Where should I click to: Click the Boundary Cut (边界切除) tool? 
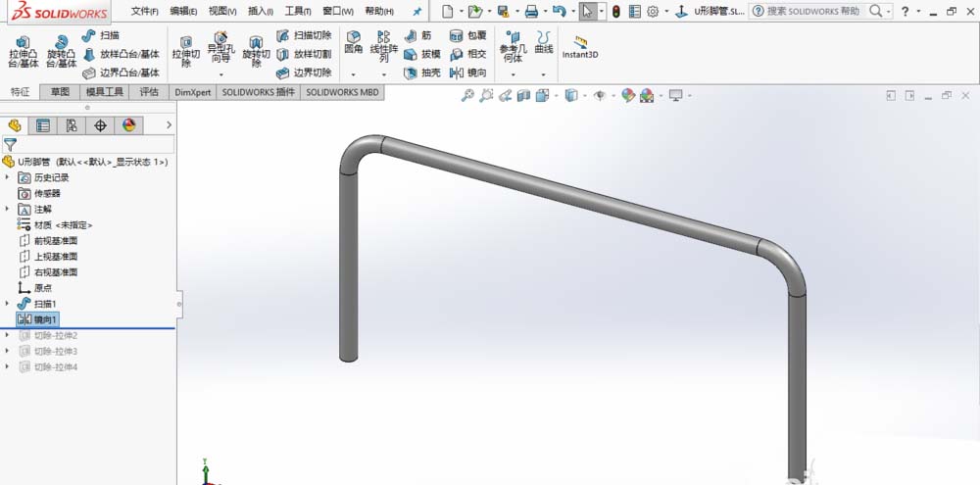pos(304,73)
